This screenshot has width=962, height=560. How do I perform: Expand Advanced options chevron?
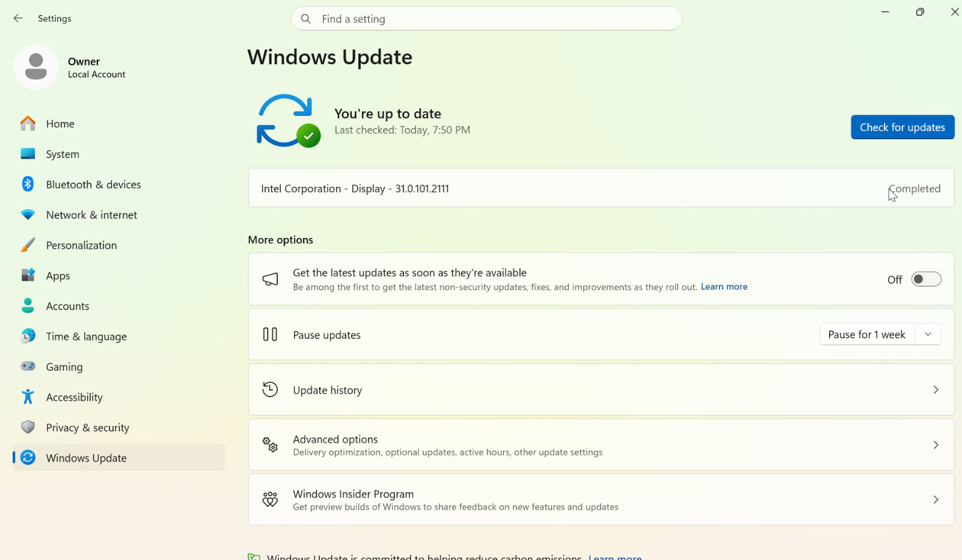936,445
